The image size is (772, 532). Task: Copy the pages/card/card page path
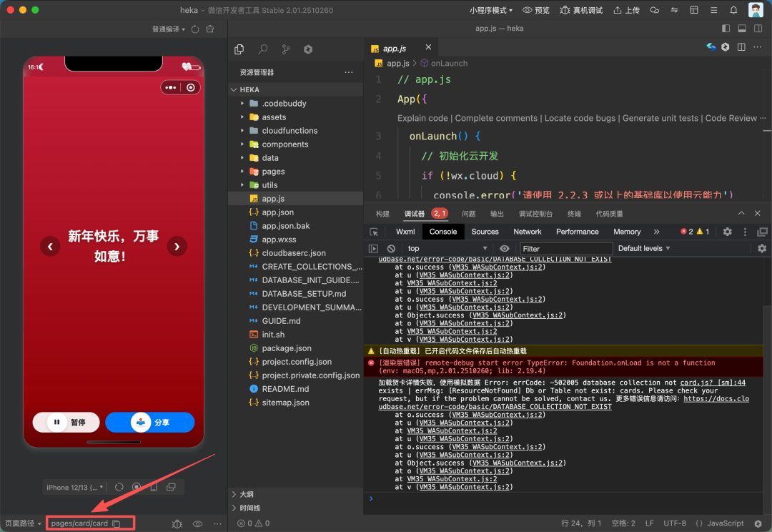pos(117,523)
